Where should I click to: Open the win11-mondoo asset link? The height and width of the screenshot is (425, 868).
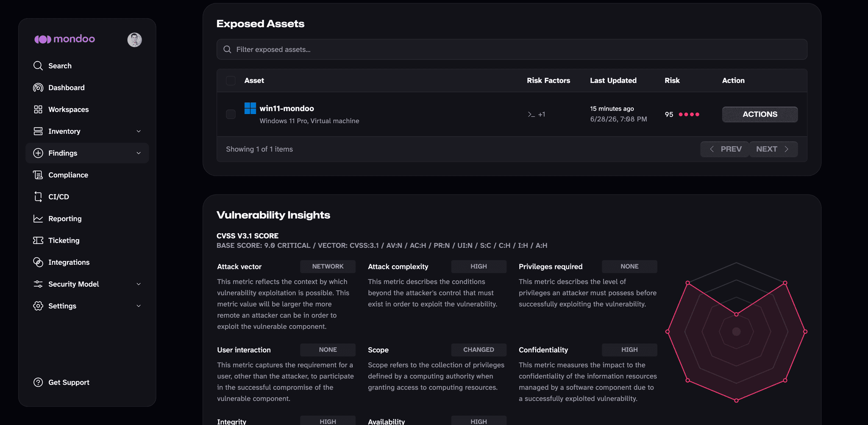(287, 109)
